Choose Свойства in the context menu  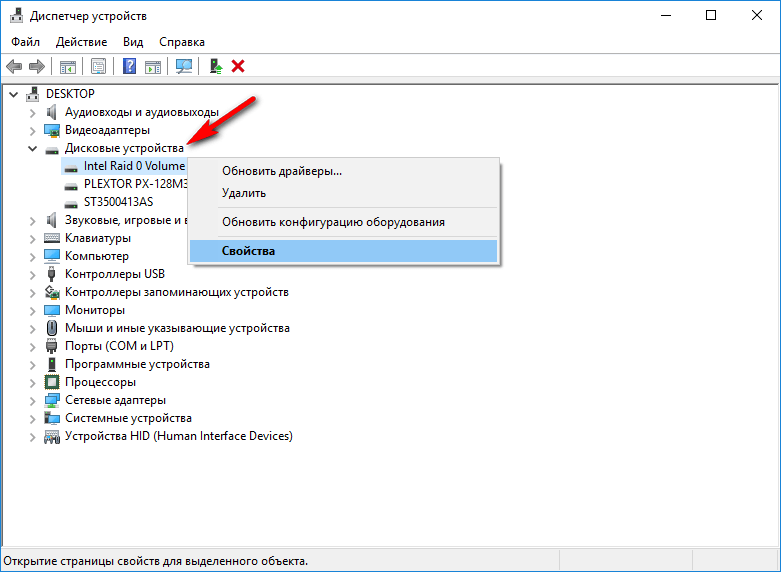pos(344,251)
